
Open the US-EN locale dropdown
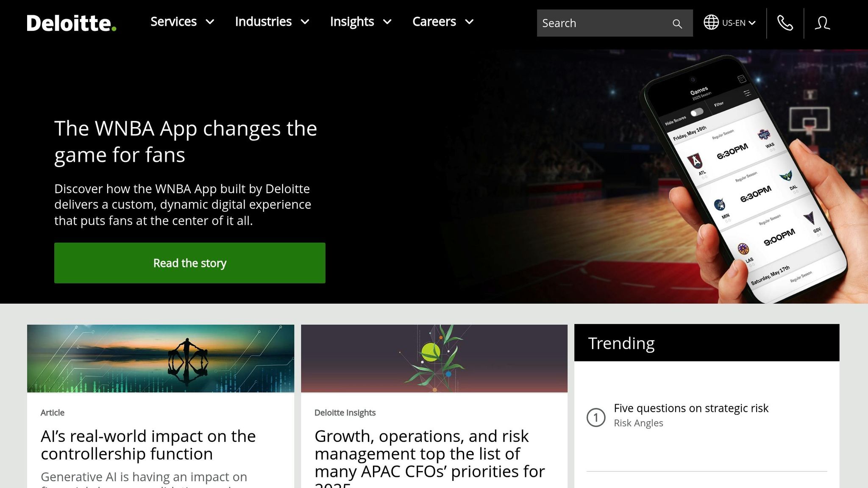(738, 23)
